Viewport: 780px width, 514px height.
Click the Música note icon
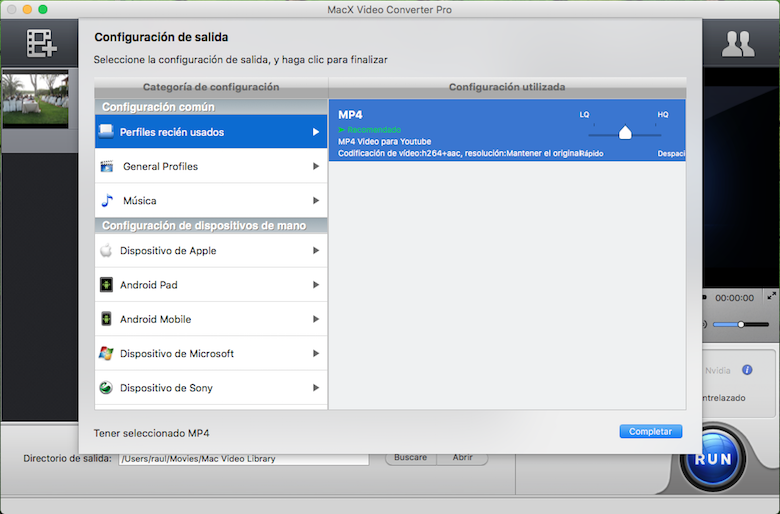(107, 201)
